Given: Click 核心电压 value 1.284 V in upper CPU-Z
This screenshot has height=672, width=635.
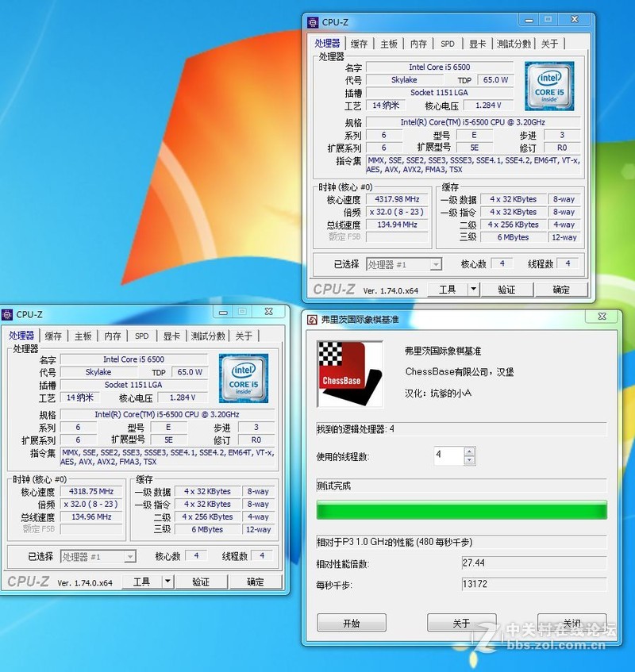Looking at the screenshot, I should pyautogui.click(x=488, y=106).
